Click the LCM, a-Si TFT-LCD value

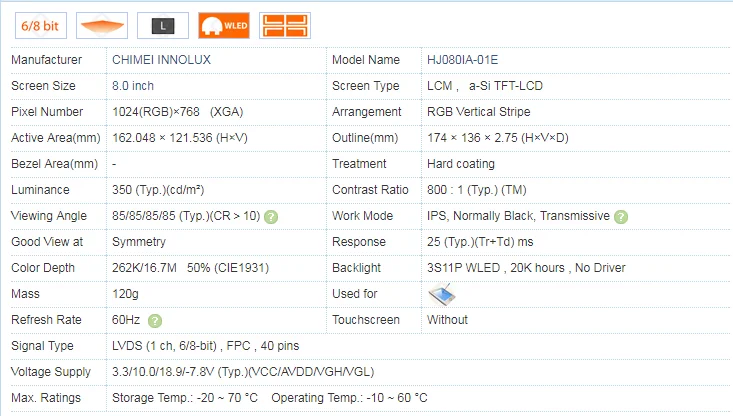coord(485,86)
